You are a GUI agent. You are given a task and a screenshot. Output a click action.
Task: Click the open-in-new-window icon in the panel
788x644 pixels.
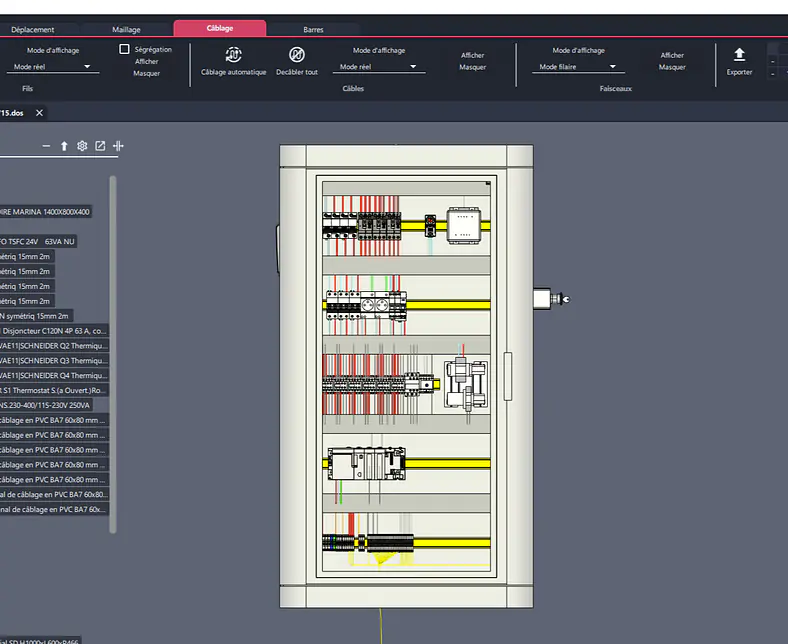pos(100,146)
